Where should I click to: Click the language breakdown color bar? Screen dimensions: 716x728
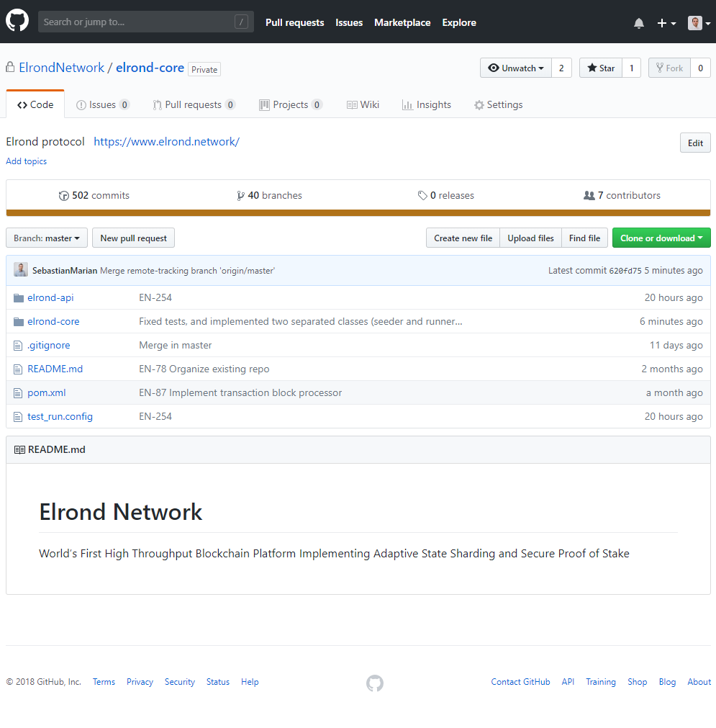coord(358,213)
